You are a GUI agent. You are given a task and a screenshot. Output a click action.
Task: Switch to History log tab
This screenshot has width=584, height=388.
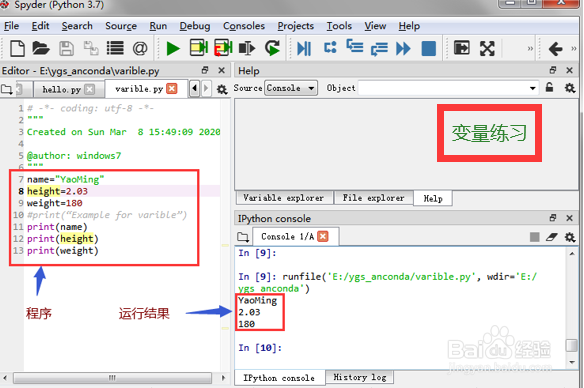tap(359, 377)
